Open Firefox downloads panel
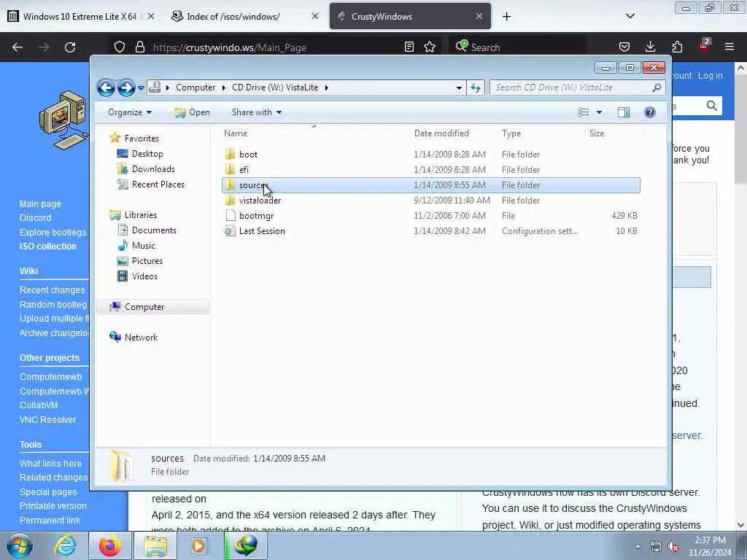The height and width of the screenshot is (560, 747). (x=650, y=47)
